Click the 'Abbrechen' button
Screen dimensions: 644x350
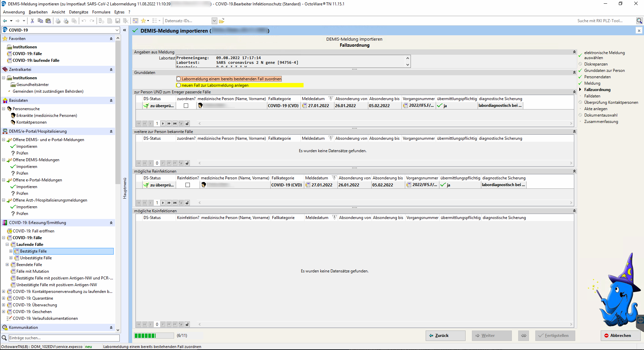(x=620, y=336)
